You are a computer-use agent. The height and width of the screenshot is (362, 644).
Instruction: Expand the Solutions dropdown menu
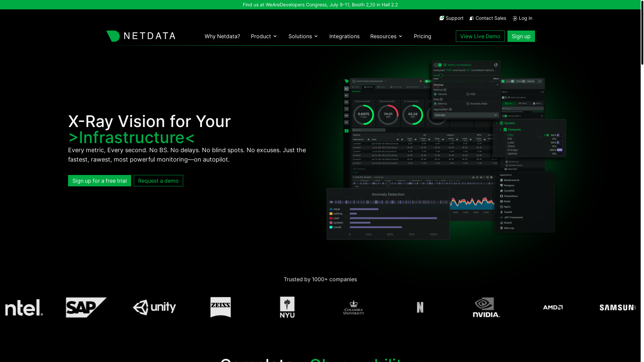click(303, 36)
